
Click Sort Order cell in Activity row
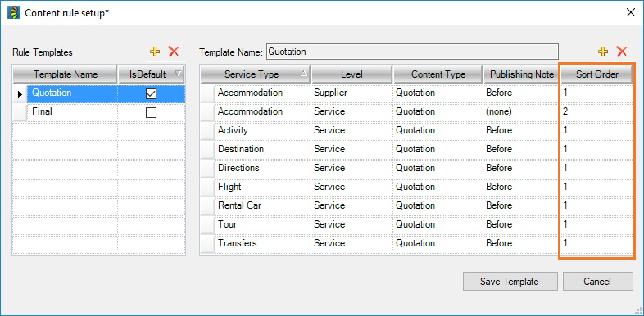point(596,130)
